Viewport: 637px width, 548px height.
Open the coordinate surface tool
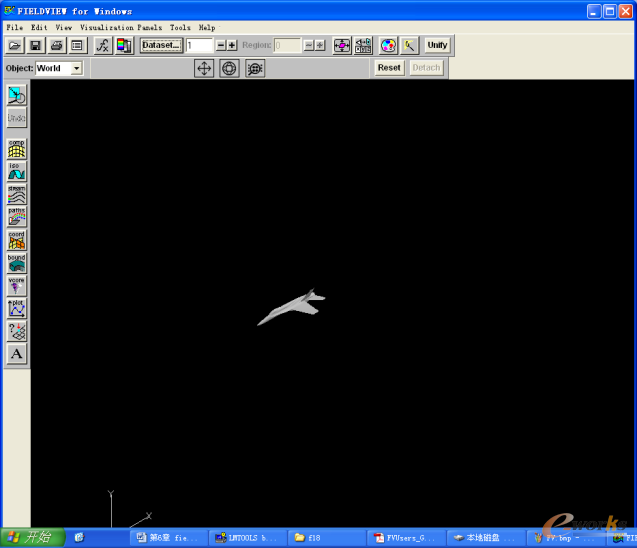click(17, 240)
